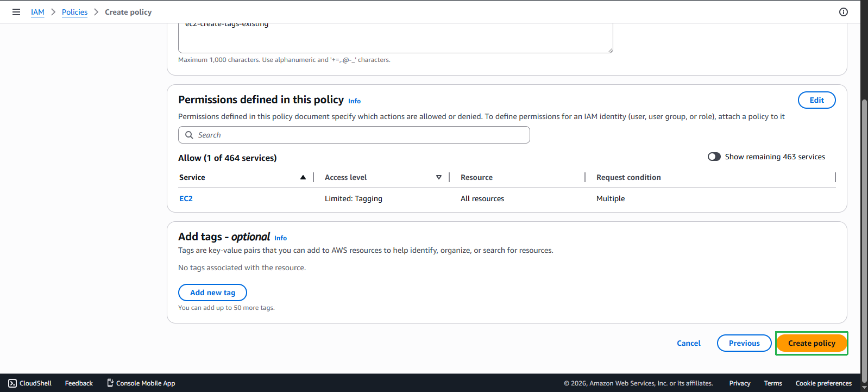This screenshot has width=868, height=392.
Task: Open CloudShell terminal icon
Action: pos(12,383)
